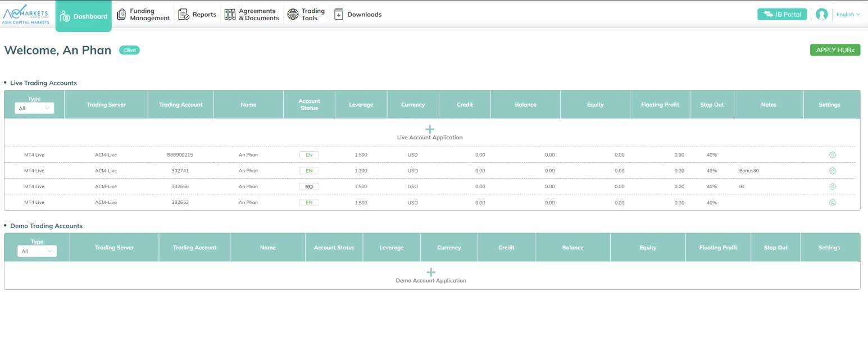The height and width of the screenshot is (337, 868).
Task: Click the APPLY HUBx button
Action: tap(835, 50)
